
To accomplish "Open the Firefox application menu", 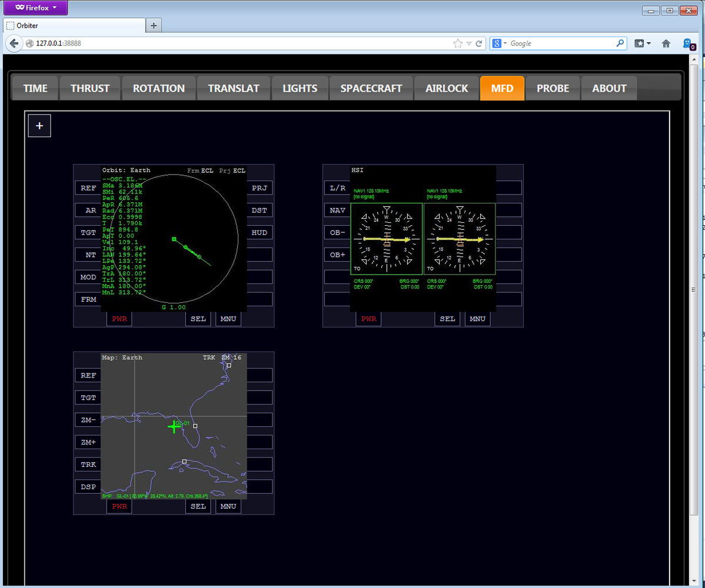I will pos(36,8).
